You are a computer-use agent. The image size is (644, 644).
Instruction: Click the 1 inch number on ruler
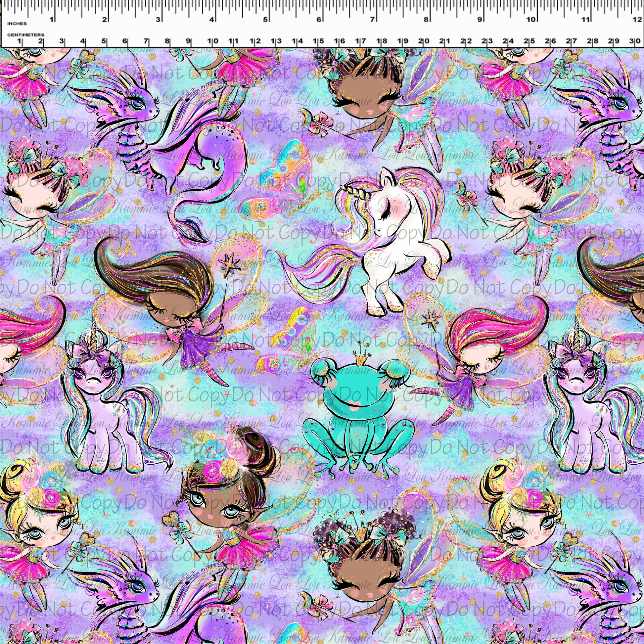52,19
